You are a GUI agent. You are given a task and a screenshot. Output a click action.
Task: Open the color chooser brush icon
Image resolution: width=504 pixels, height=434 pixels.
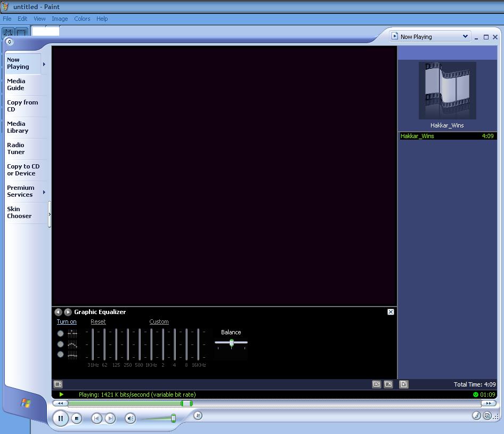click(x=477, y=416)
